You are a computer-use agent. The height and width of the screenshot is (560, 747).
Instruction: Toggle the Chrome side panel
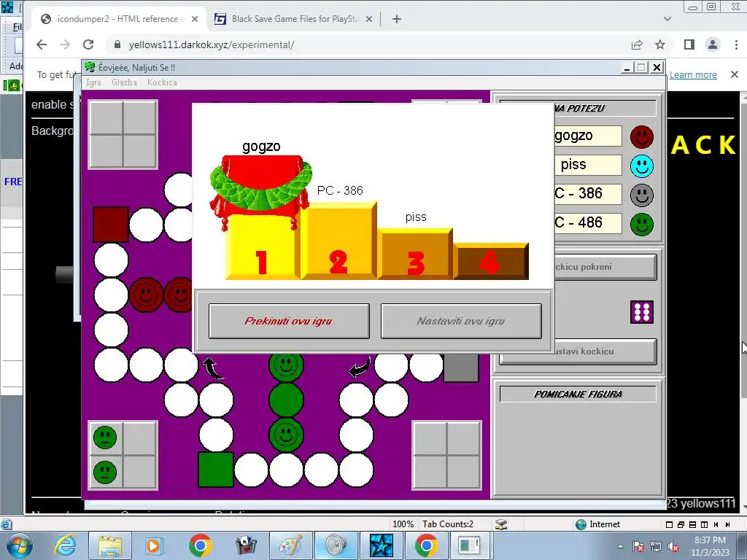coord(689,44)
